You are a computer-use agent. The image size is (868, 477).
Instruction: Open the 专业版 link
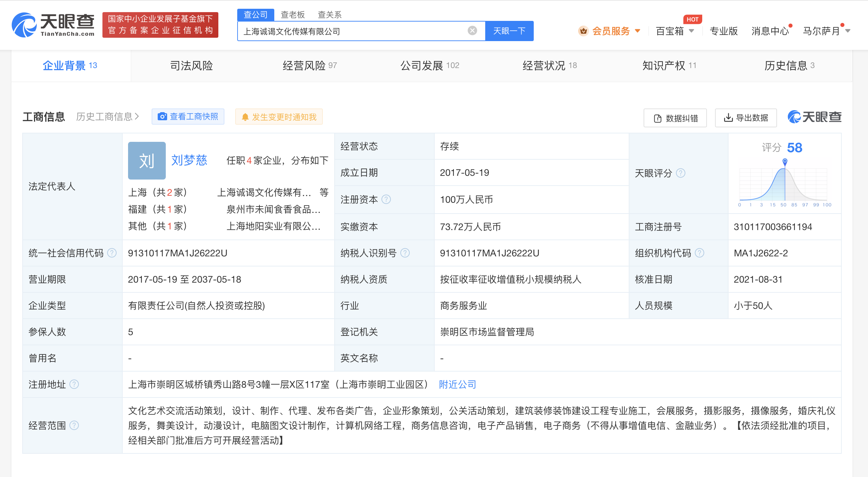coord(723,31)
